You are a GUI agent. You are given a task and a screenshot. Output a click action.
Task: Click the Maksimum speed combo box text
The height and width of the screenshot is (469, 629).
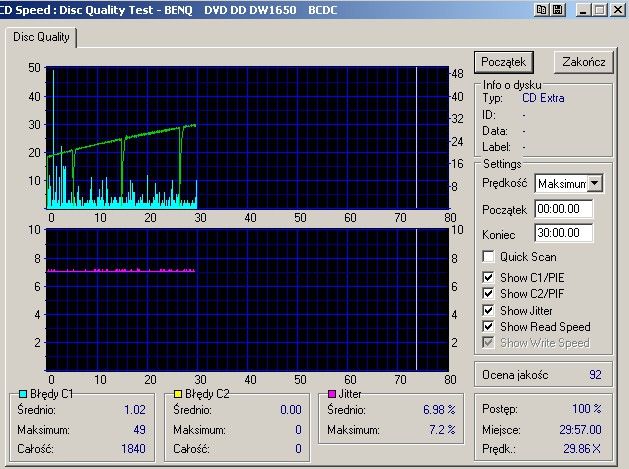(562, 184)
